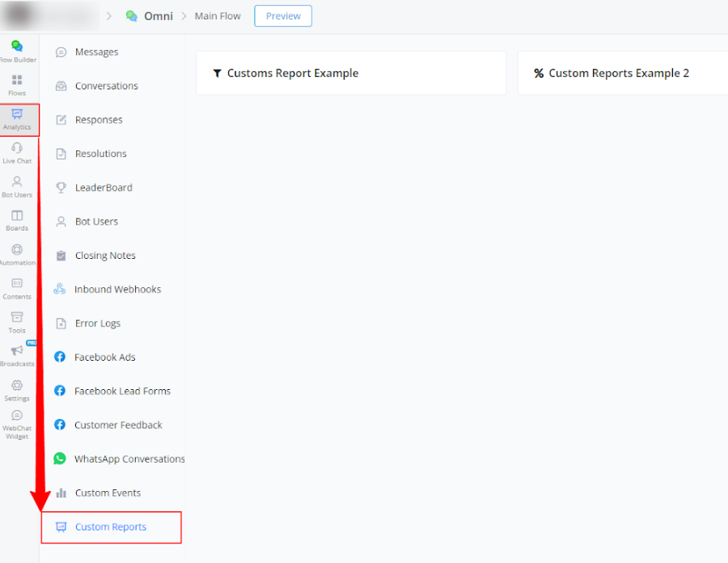Select the Flows icon in sidebar
This screenshot has width=728, height=563.
17,81
